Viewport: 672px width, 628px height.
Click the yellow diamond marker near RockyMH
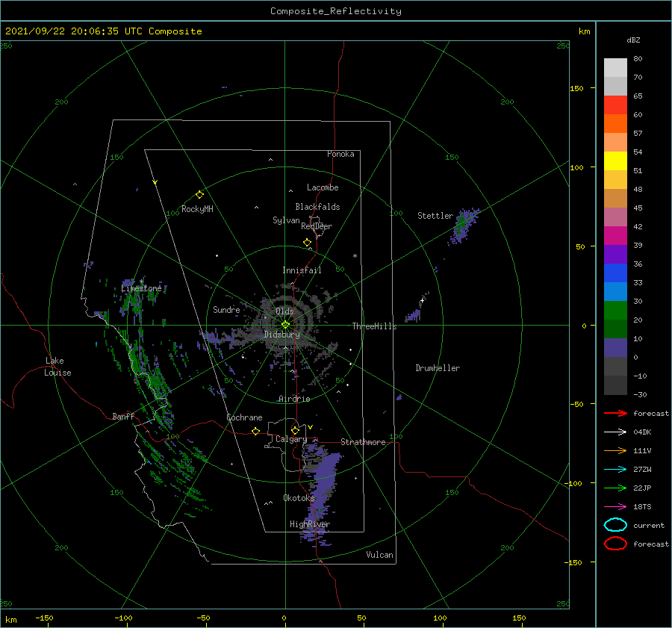coord(199,195)
